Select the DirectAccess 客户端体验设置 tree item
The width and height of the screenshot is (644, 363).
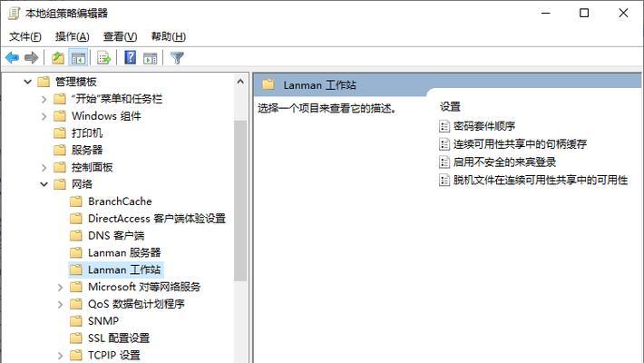click(157, 219)
